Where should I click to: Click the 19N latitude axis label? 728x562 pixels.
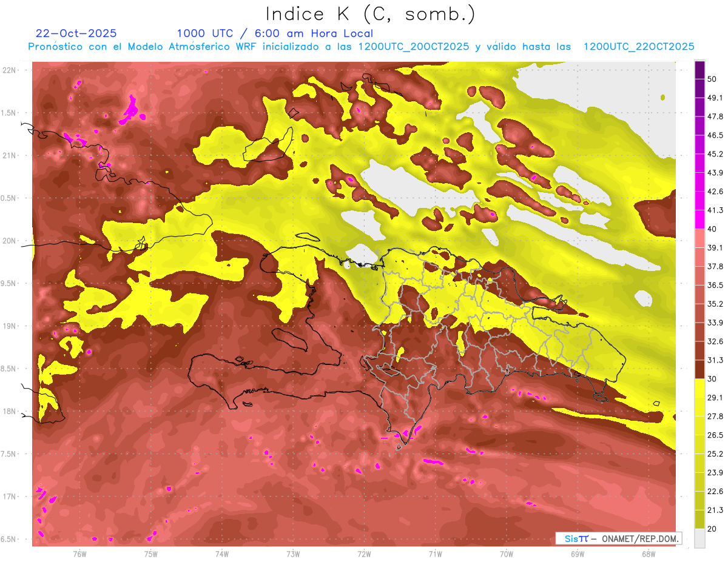9,326
